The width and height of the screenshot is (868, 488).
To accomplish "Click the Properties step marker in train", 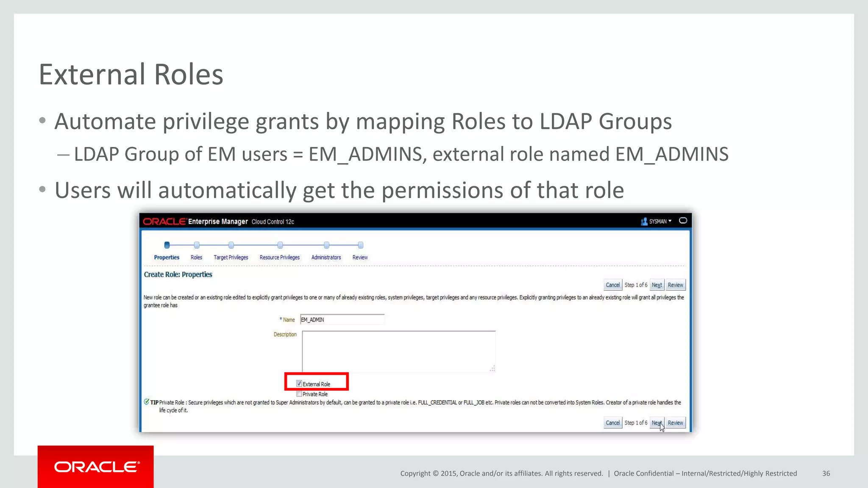I will click(x=167, y=245).
